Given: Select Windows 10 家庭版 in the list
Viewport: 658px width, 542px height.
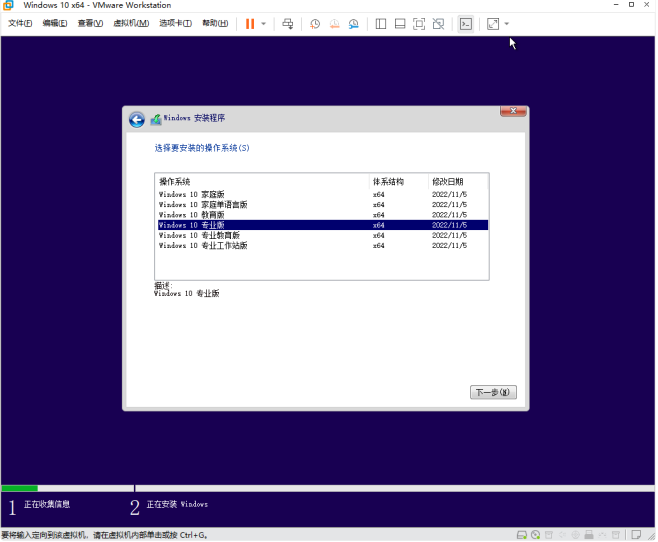Looking at the screenshot, I should click(x=323, y=194).
